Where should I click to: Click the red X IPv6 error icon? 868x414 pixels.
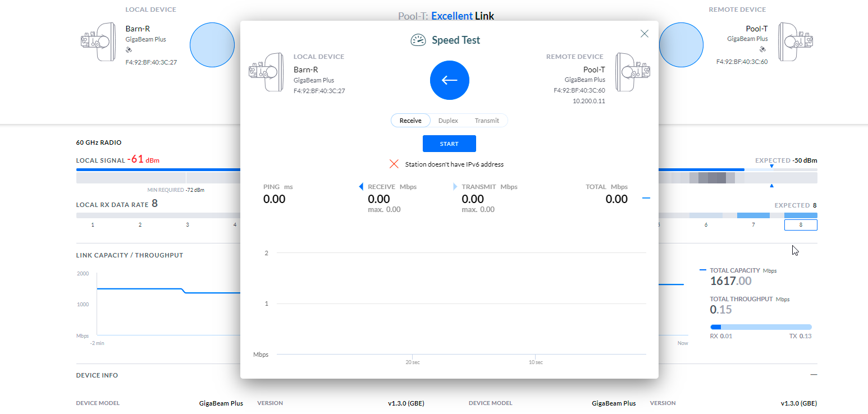(394, 164)
